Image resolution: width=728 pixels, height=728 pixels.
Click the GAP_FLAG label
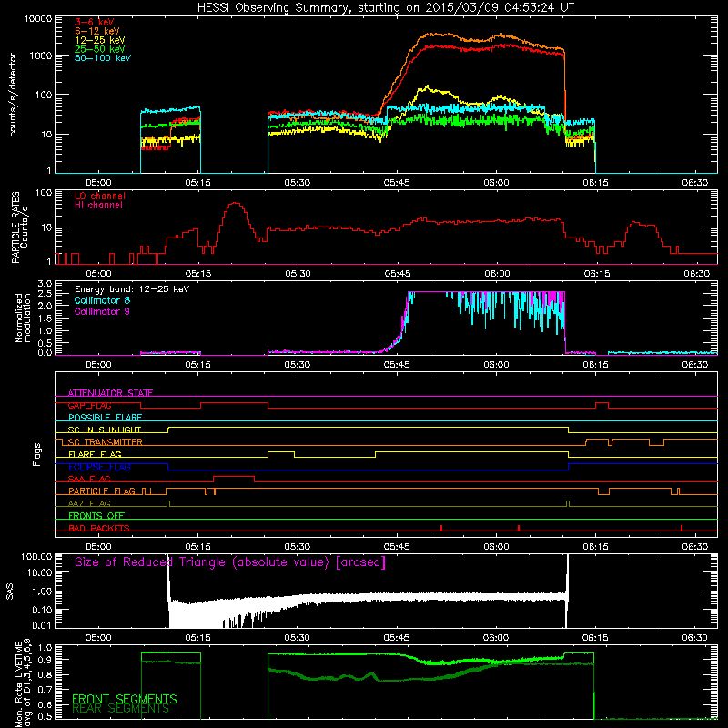[x=89, y=405]
